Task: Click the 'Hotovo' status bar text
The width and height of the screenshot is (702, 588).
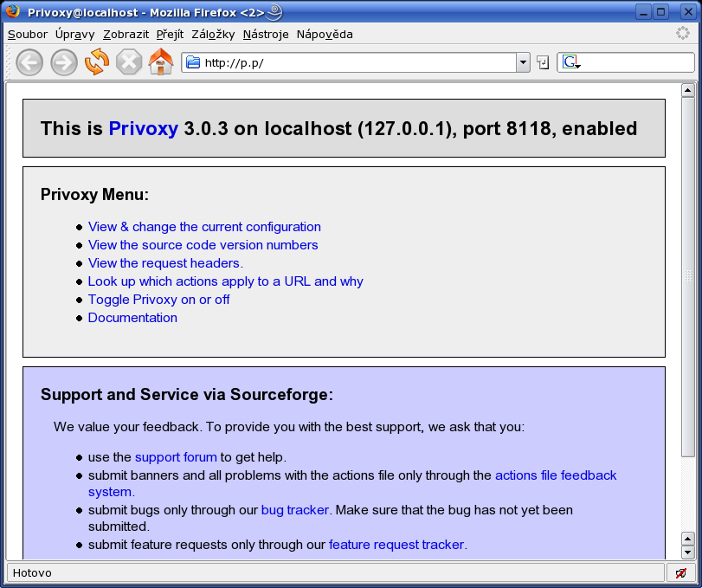Action: (x=32, y=573)
